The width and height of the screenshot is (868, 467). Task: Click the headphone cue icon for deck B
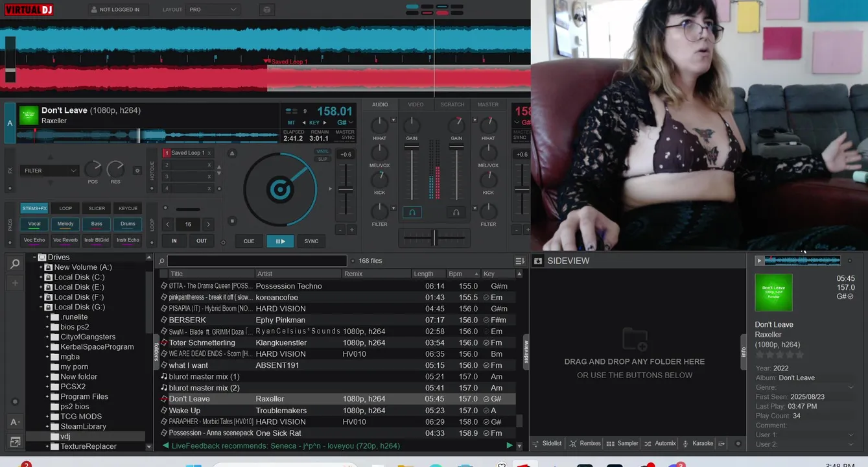click(456, 212)
